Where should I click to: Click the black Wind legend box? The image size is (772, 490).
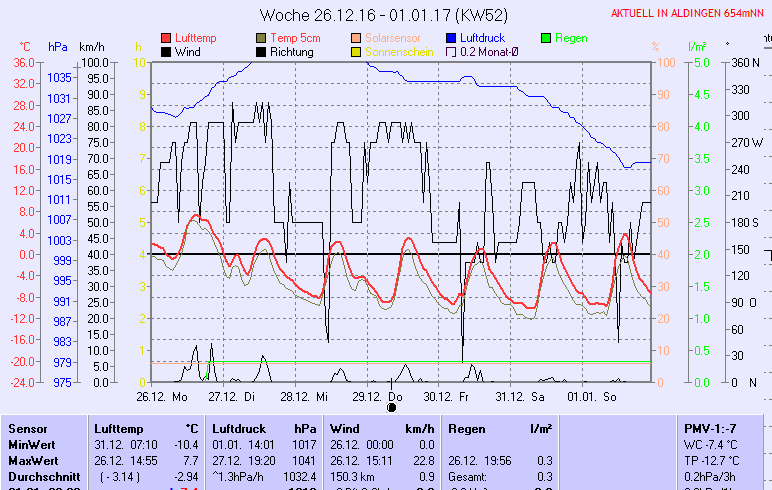166,51
